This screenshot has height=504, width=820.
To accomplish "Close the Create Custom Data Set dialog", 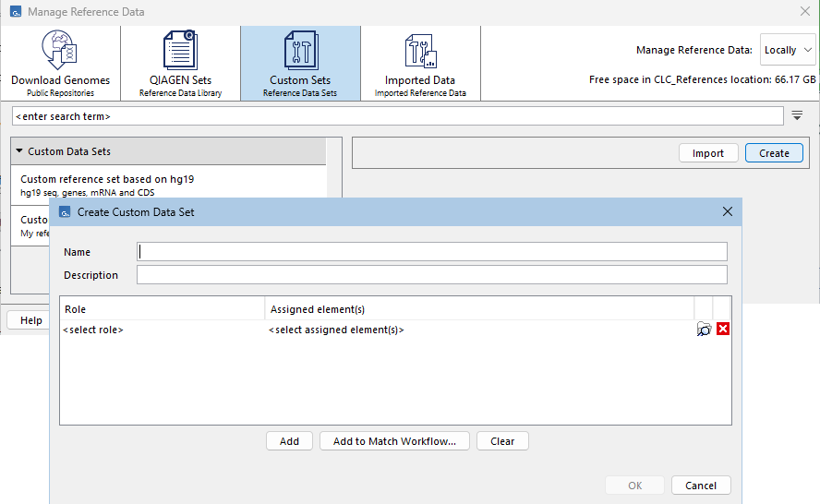I will pos(727,212).
